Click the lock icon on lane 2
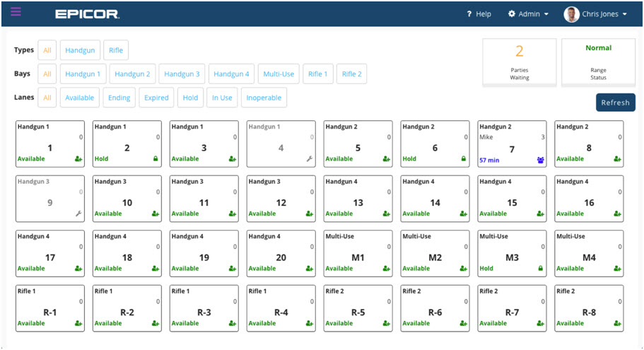The width and height of the screenshot is (644, 350). point(156,159)
